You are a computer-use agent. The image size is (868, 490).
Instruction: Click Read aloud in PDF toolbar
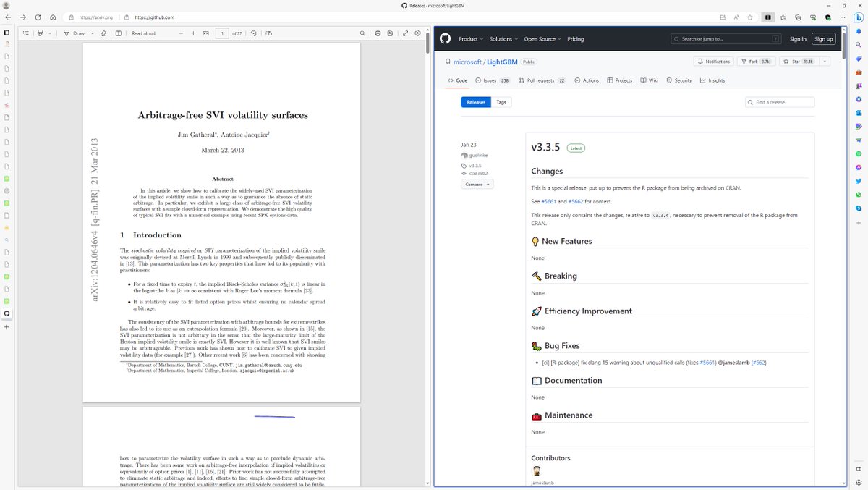(143, 33)
